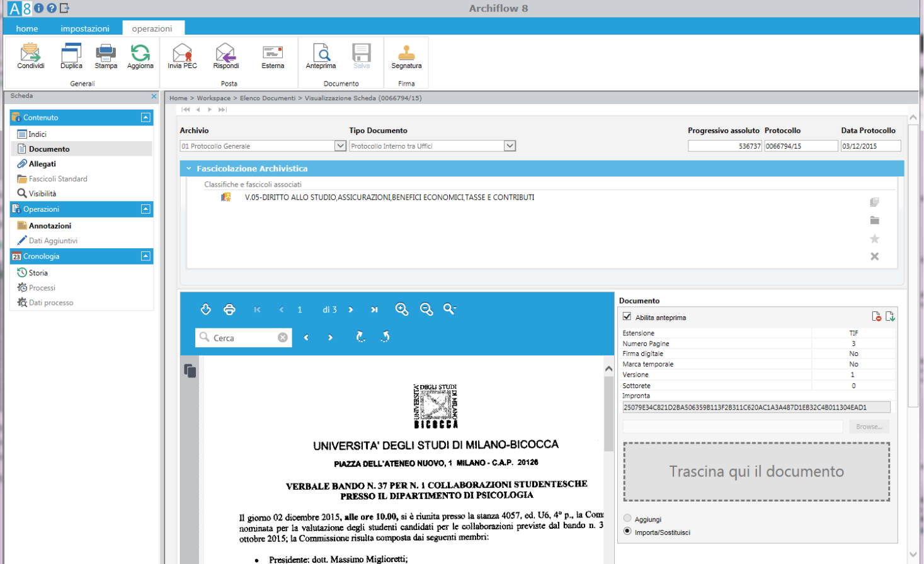Find previous search result arrow
The image size is (924, 564).
tap(306, 338)
